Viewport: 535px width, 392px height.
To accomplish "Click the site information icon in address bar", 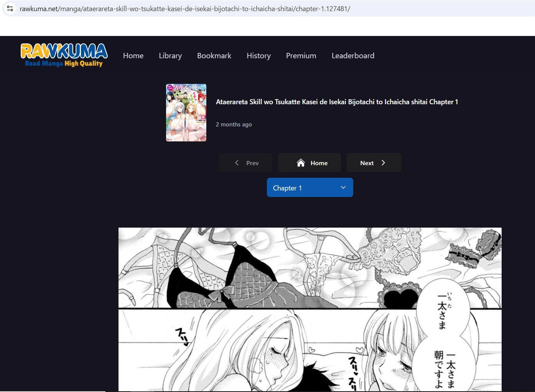I will 10,8.
